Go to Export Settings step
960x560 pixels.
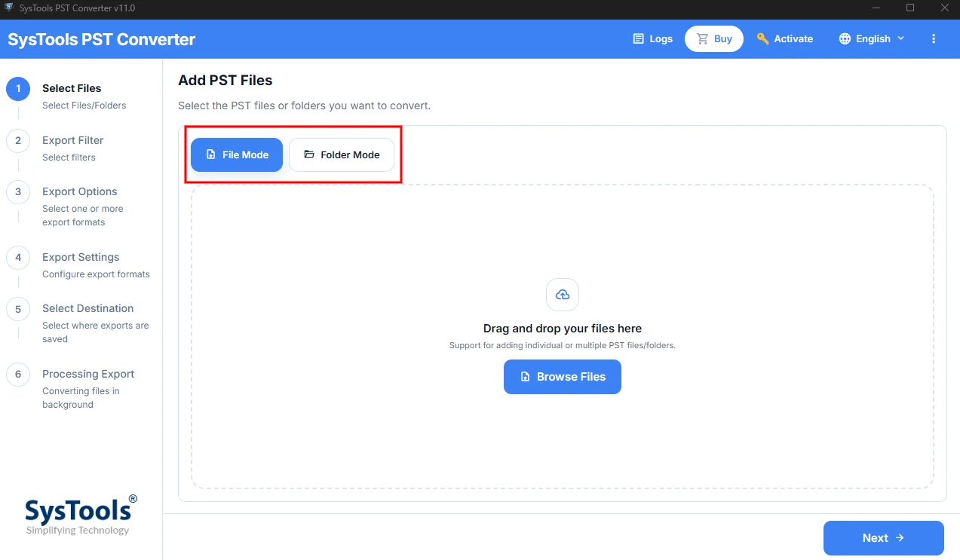81,257
